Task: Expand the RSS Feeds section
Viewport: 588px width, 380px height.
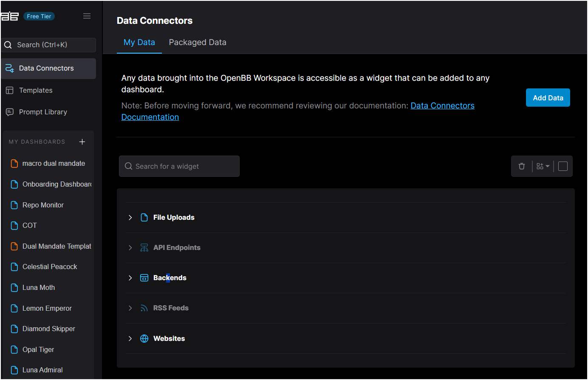Action: 130,308
